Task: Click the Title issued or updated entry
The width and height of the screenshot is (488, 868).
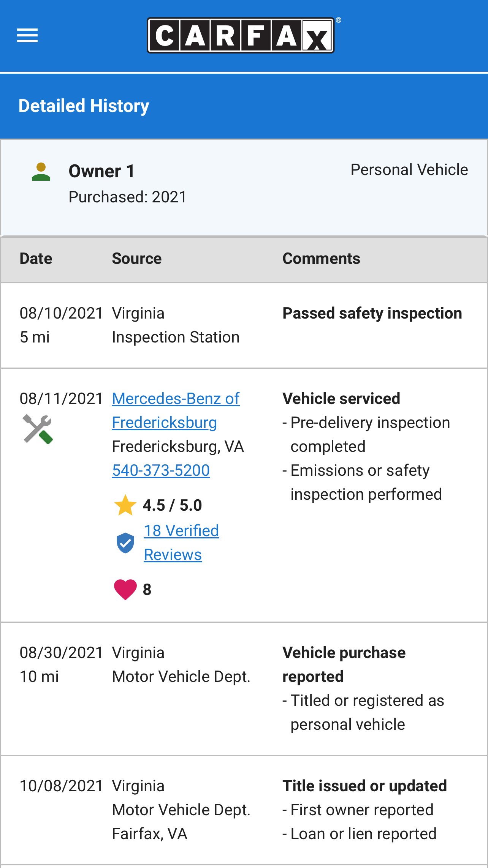Action: click(365, 786)
